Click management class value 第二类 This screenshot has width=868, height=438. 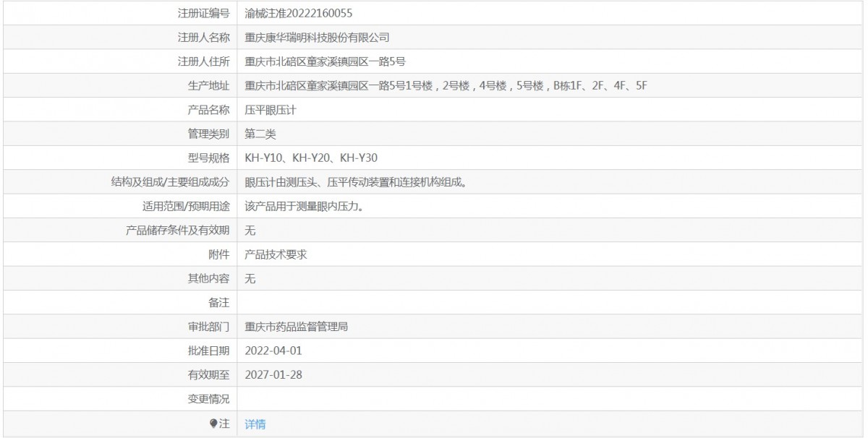coord(260,134)
